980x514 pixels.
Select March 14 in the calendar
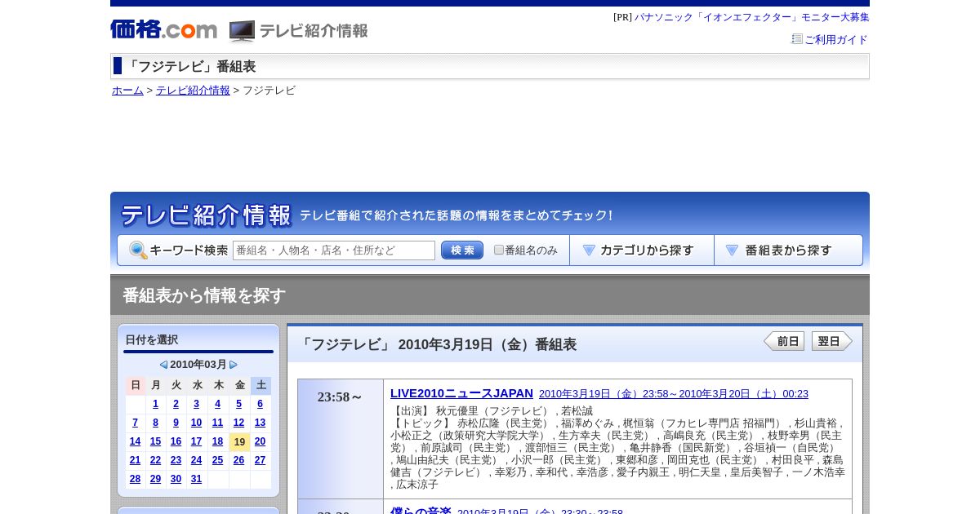135,441
